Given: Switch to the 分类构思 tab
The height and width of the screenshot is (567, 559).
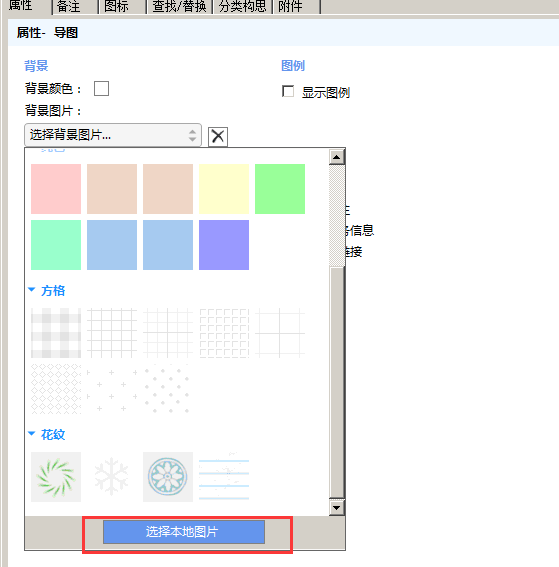Looking at the screenshot, I should [243, 7].
